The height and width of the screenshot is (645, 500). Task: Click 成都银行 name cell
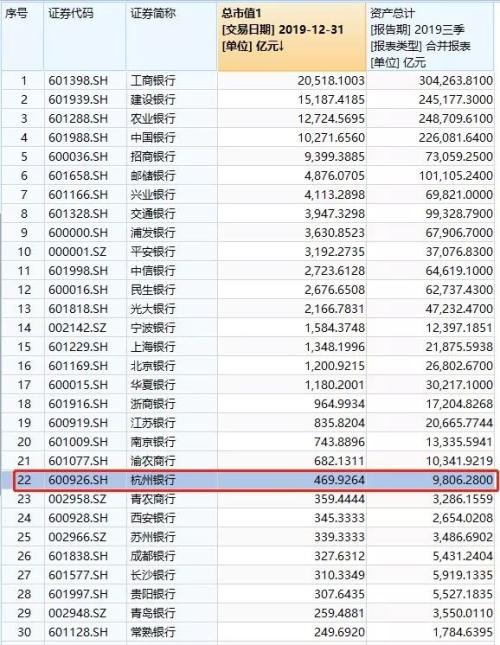(x=171, y=556)
